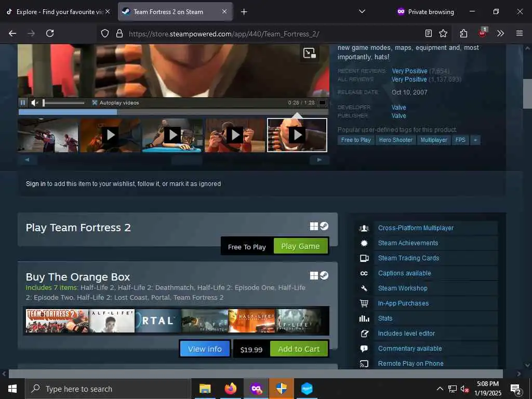Click the Windows Start button

12,389
